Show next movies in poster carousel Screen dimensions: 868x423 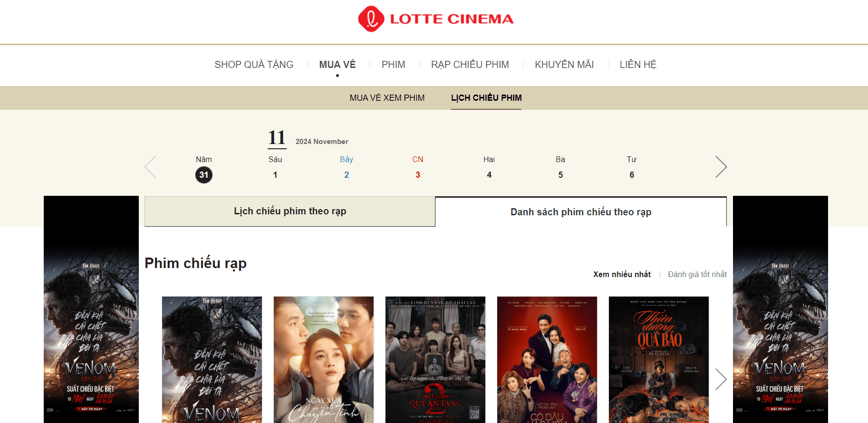coord(721,379)
